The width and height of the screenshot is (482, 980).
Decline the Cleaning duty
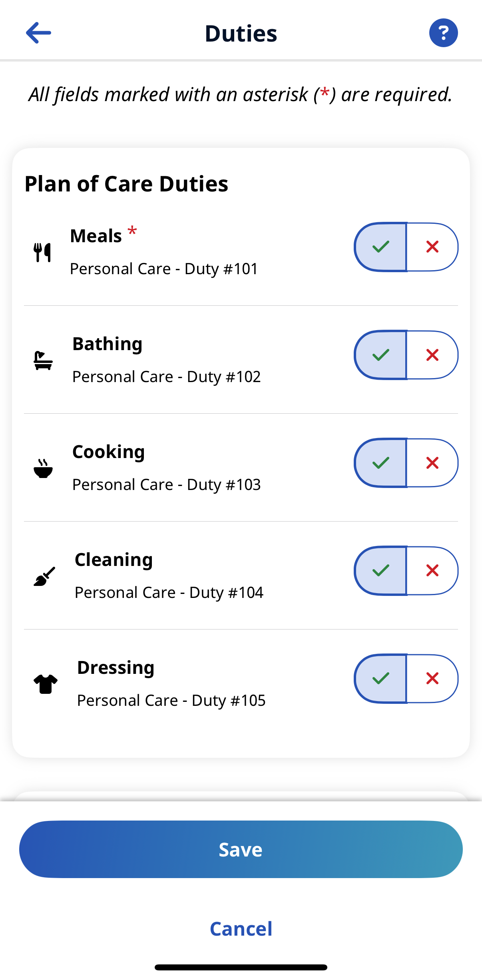432,571
